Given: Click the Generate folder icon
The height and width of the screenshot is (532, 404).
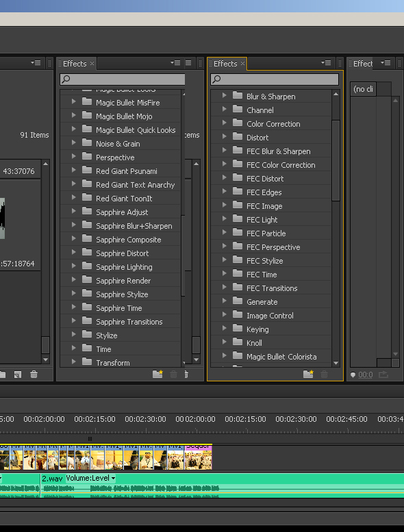Looking at the screenshot, I should 238,301.
